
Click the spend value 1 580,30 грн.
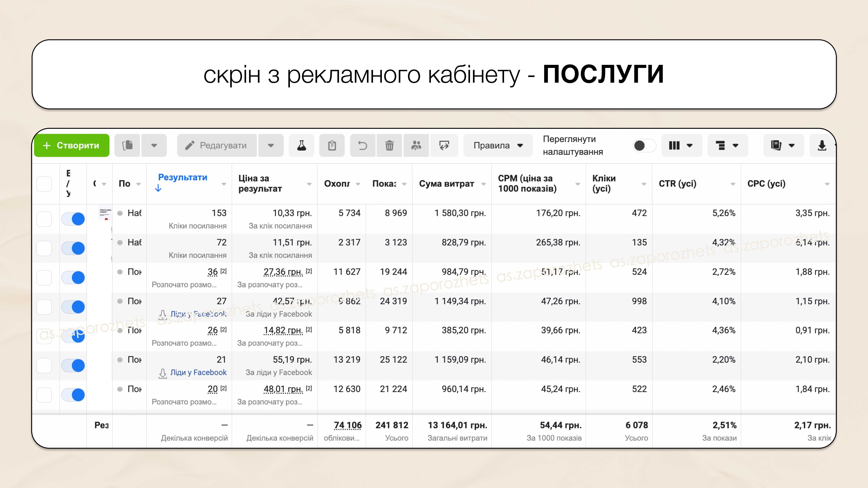point(460,213)
